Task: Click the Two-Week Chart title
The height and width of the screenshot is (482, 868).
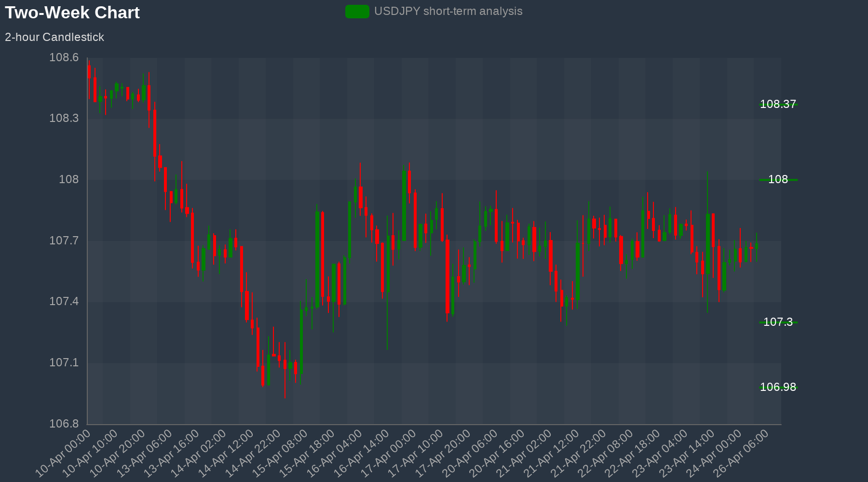Action: click(72, 13)
